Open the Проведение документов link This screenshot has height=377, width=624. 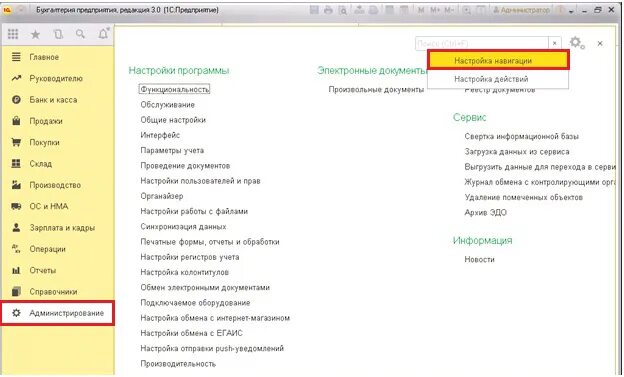(x=185, y=166)
